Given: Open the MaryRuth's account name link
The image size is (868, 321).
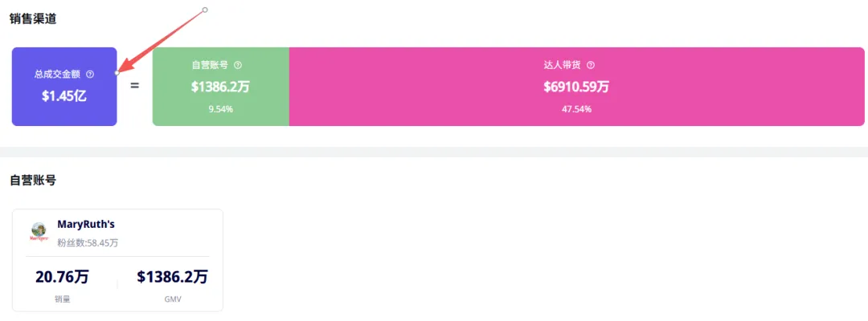Looking at the screenshot, I should pos(86,225).
